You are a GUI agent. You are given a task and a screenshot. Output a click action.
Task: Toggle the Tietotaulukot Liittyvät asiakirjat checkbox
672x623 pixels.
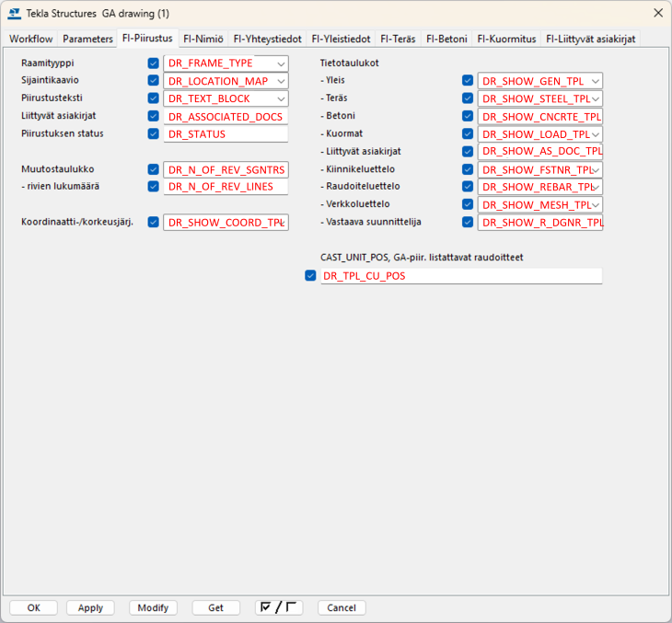coord(468,151)
